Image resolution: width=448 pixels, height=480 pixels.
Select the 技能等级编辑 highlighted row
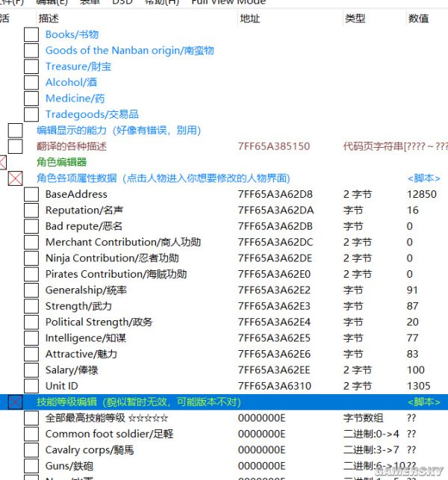click(x=224, y=402)
